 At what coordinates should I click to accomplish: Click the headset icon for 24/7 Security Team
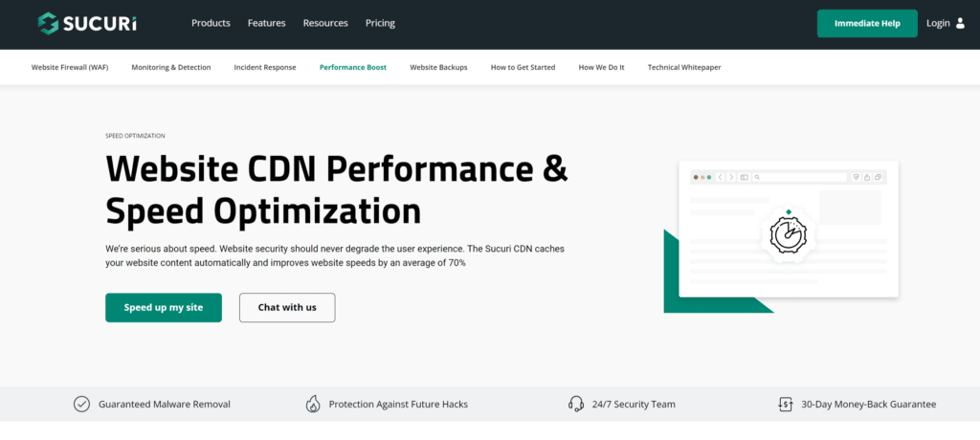[575, 404]
